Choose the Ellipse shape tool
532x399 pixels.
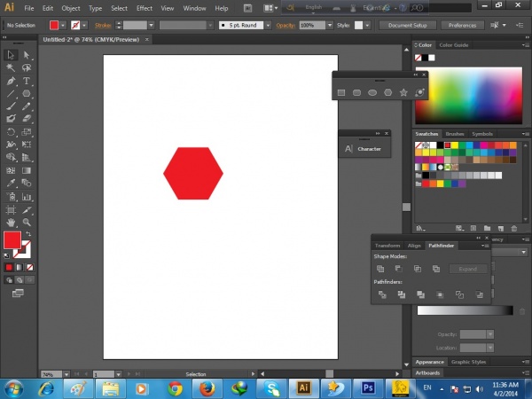tap(372, 92)
